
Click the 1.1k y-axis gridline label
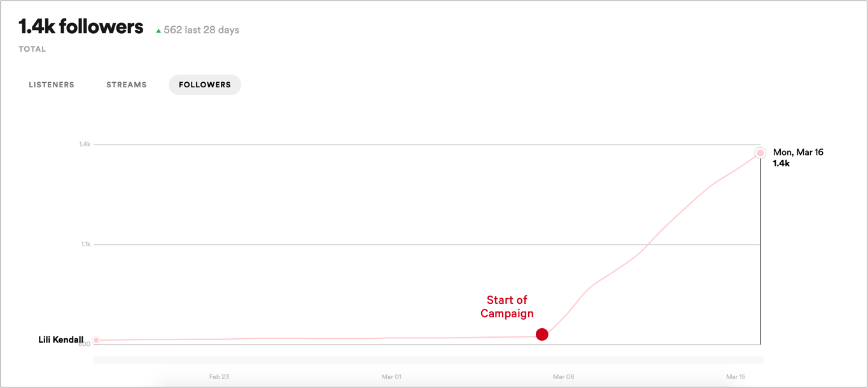tap(85, 244)
